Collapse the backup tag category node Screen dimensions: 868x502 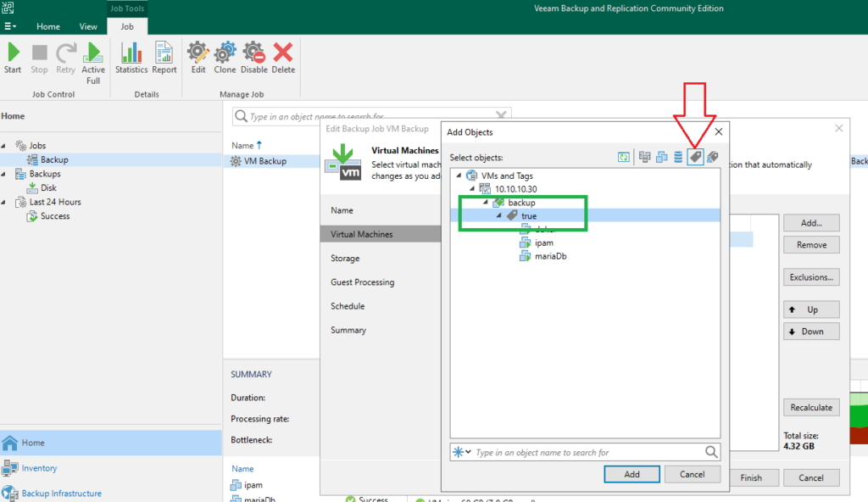486,202
